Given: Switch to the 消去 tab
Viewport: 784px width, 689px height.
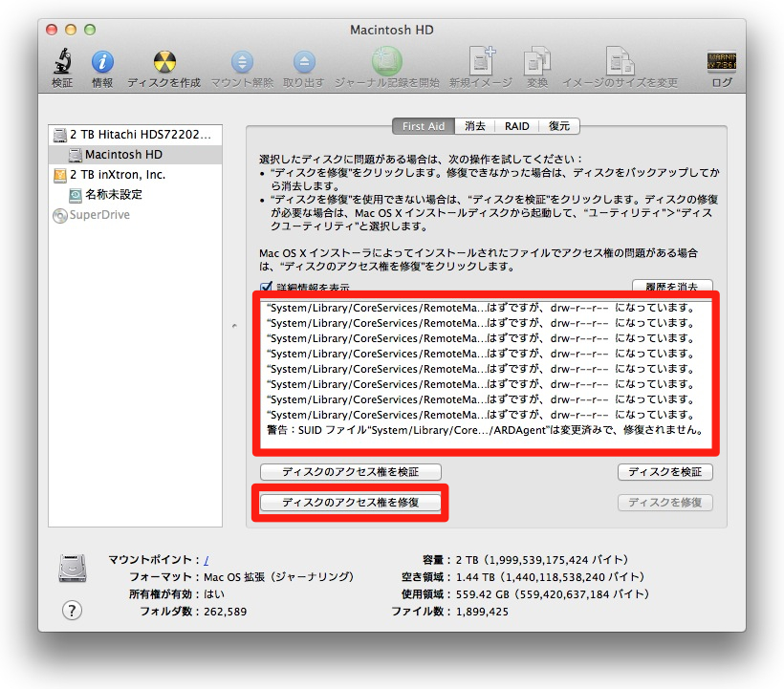Looking at the screenshot, I should click(x=475, y=126).
